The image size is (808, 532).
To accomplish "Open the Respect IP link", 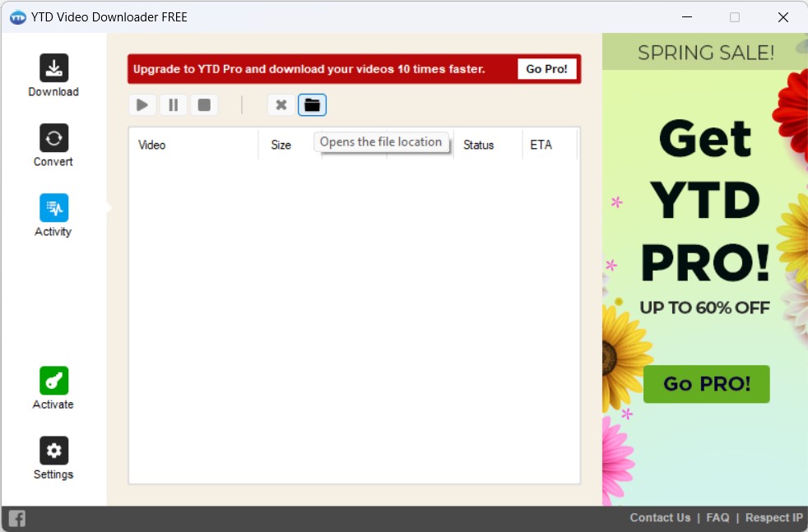I will coord(774,517).
